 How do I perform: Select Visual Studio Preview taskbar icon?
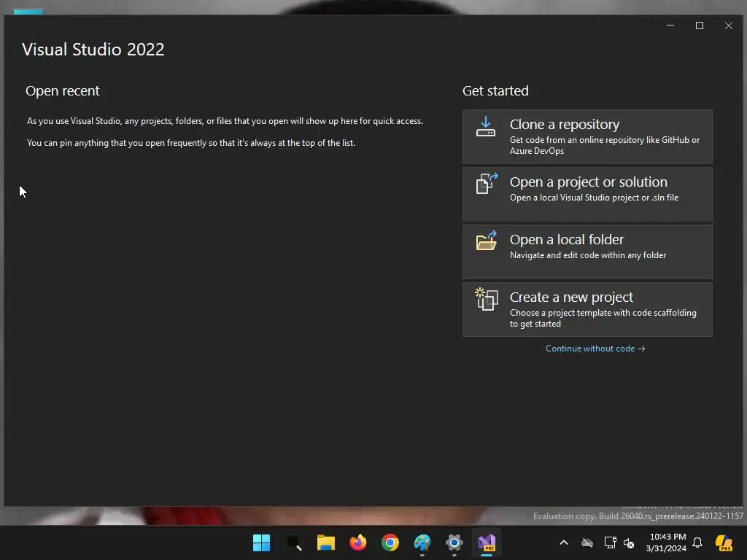click(487, 542)
